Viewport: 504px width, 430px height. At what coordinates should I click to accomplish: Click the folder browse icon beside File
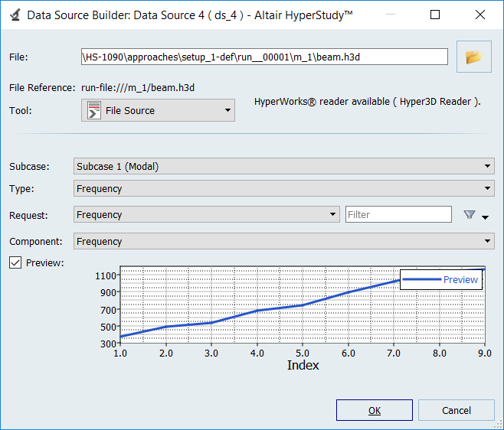(x=473, y=57)
